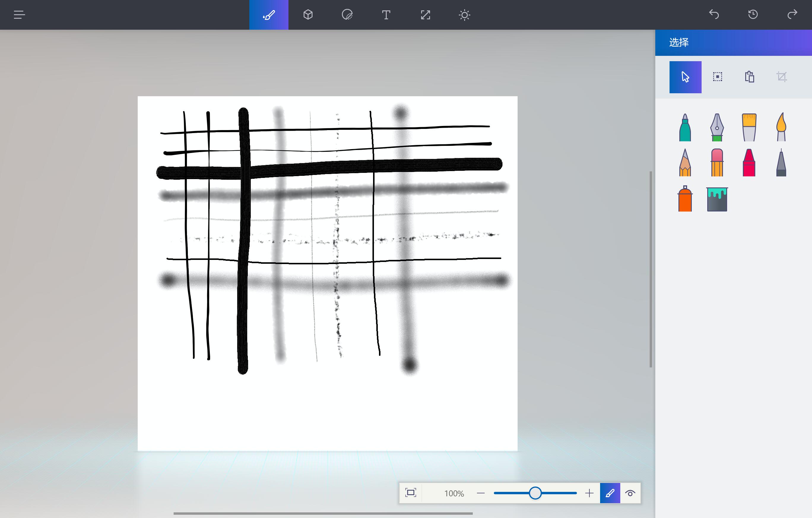Pick the Watercolor brush tool
This screenshot has width=812, height=518.
(781, 127)
